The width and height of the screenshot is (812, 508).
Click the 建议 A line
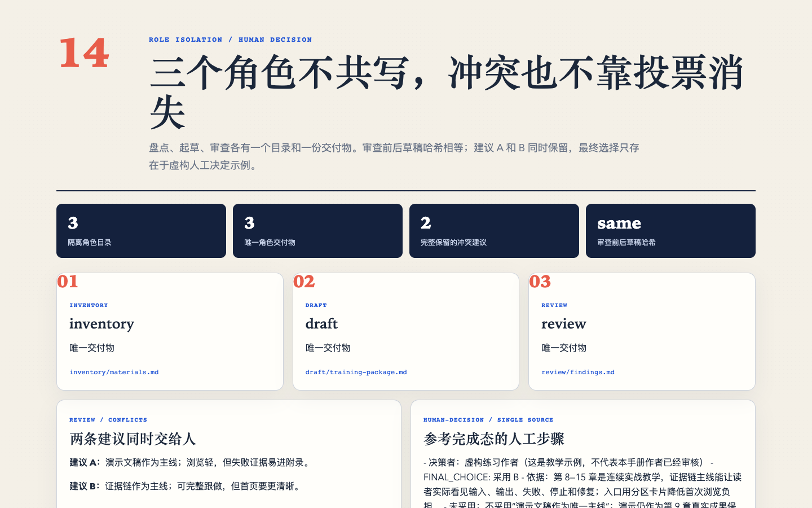coord(191,462)
